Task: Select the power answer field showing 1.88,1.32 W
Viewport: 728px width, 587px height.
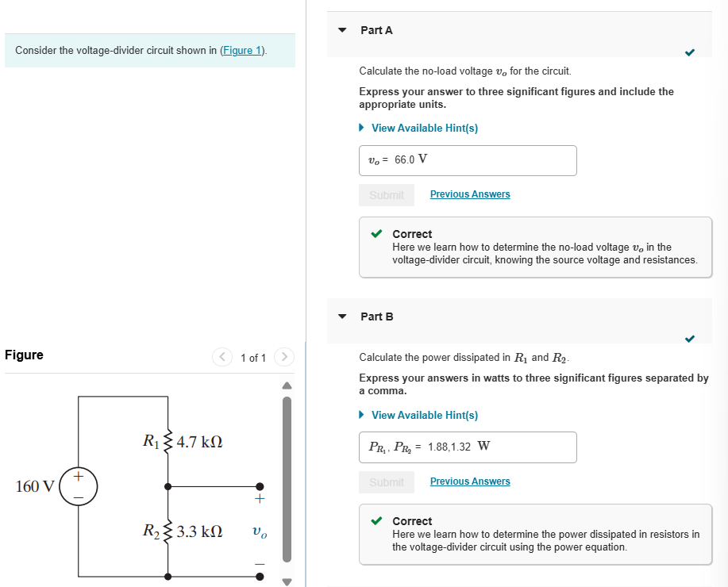Action: pyautogui.click(x=468, y=447)
